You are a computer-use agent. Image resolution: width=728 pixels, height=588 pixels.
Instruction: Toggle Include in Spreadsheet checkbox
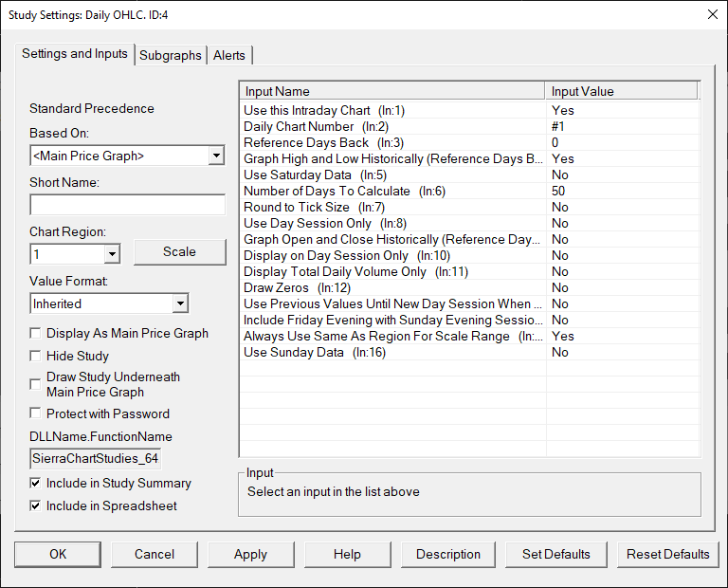click(36, 506)
